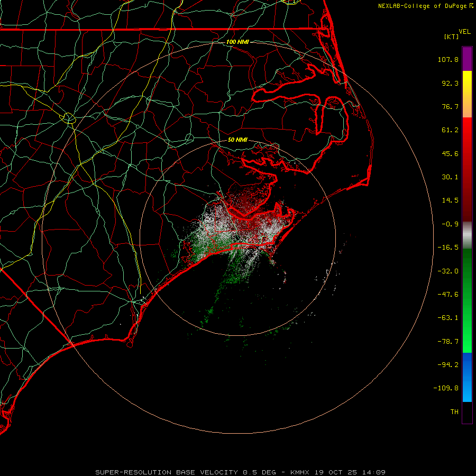Pick the purple segment of the velocity color bar
This screenshot has height=476, width=476.
pyautogui.click(x=467, y=59)
